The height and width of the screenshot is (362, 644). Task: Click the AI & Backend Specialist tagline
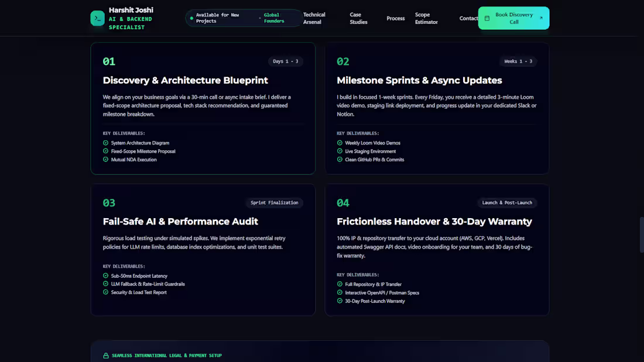[130, 23]
